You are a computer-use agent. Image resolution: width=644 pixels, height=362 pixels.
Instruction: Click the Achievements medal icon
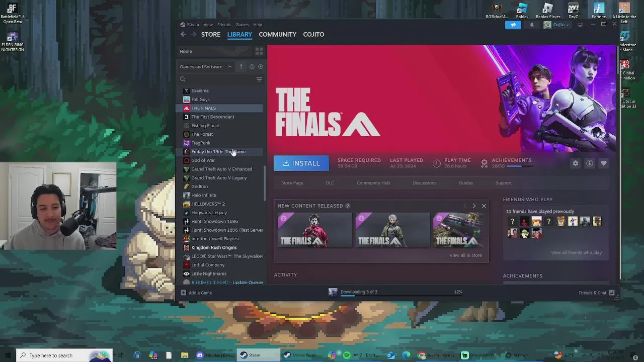point(484,163)
